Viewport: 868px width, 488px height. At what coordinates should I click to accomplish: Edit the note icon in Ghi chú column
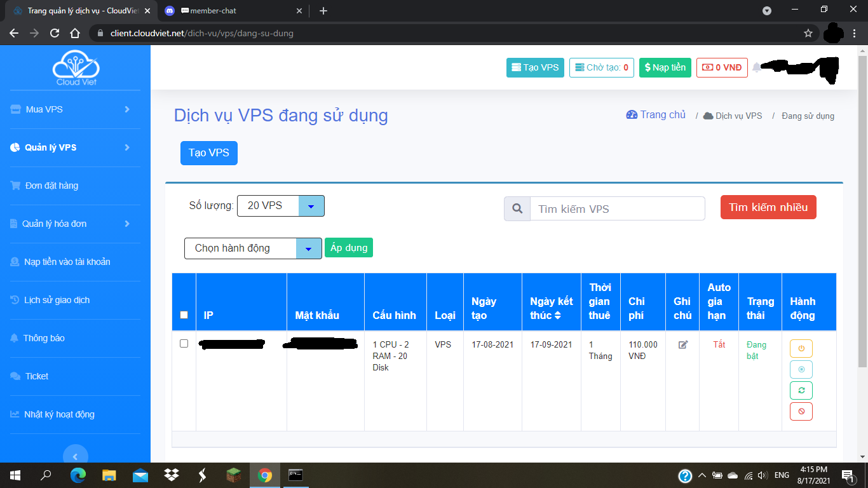(x=683, y=344)
